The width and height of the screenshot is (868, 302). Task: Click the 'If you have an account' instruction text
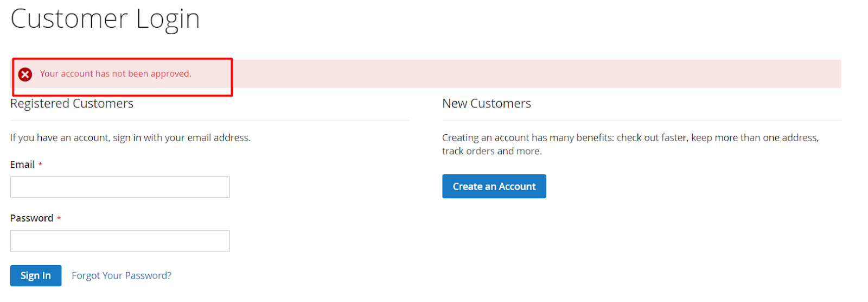pyautogui.click(x=130, y=138)
